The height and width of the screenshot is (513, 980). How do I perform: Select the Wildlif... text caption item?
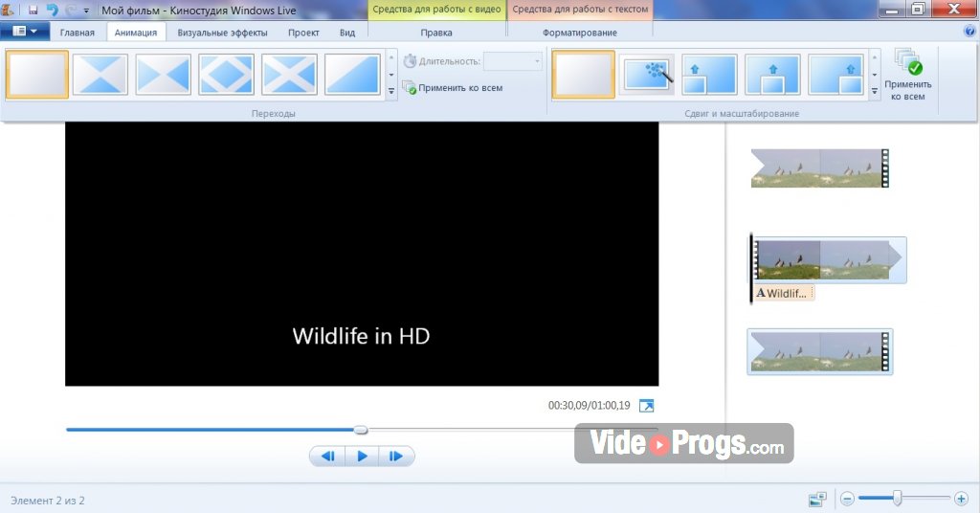pyautogui.click(x=784, y=293)
